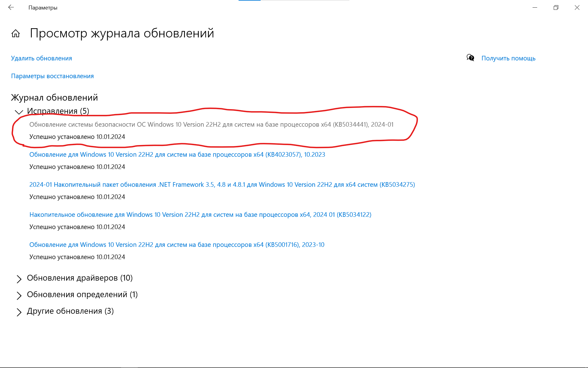Click the help/chat icon top right
The width and height of the screenshot is (588, 368).
[x=470, y=58]
